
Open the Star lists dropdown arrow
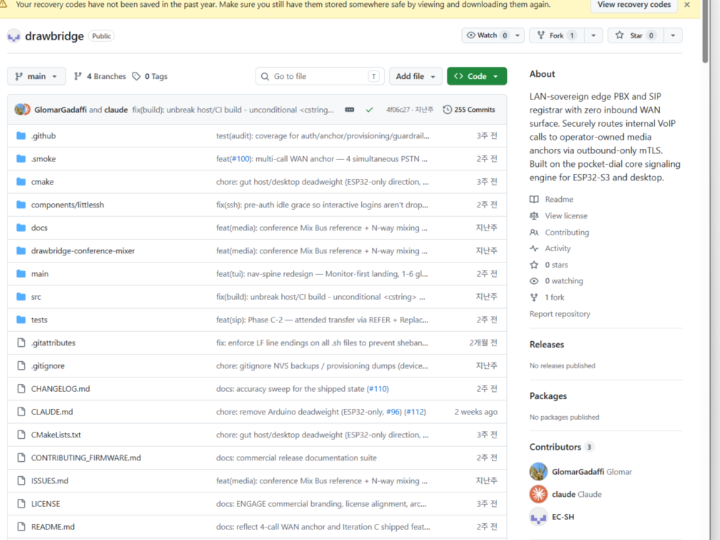pyautogui.click(x=673, y=35)
